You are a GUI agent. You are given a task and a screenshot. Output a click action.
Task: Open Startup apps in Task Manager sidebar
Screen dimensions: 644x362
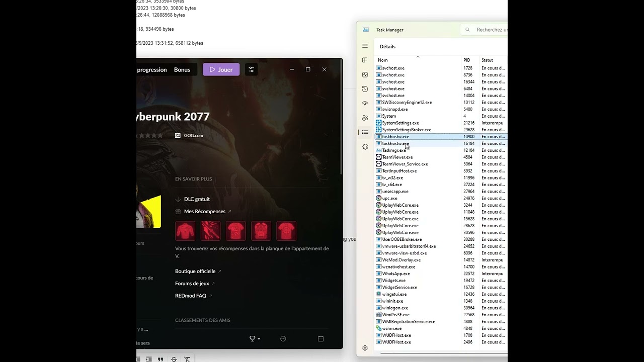pyautogui.click(x=365, y=103)
